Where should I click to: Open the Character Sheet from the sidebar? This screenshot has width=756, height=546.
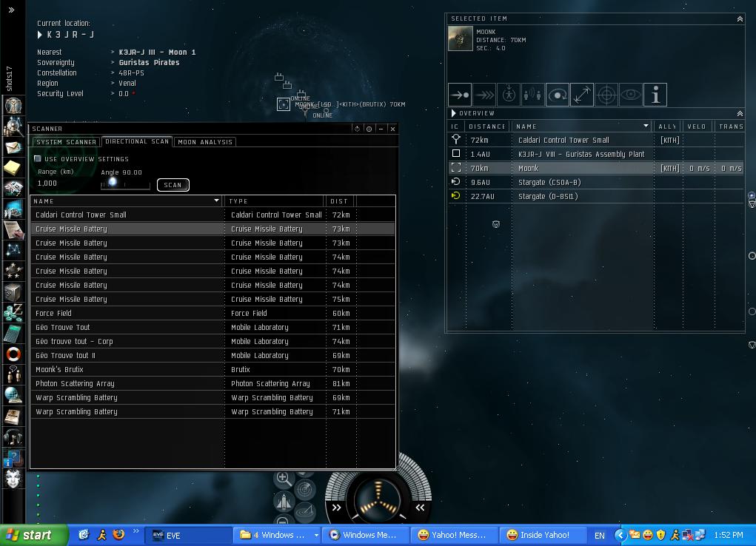coord(13,106)
